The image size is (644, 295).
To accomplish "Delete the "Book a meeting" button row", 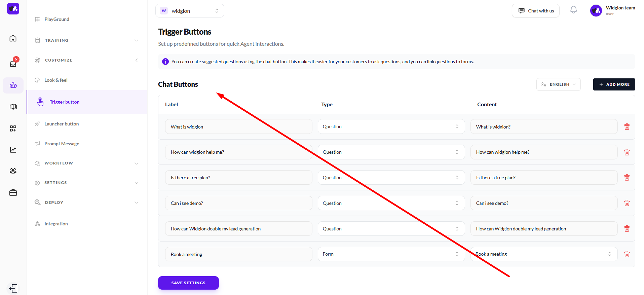I will tap(627, 254).
